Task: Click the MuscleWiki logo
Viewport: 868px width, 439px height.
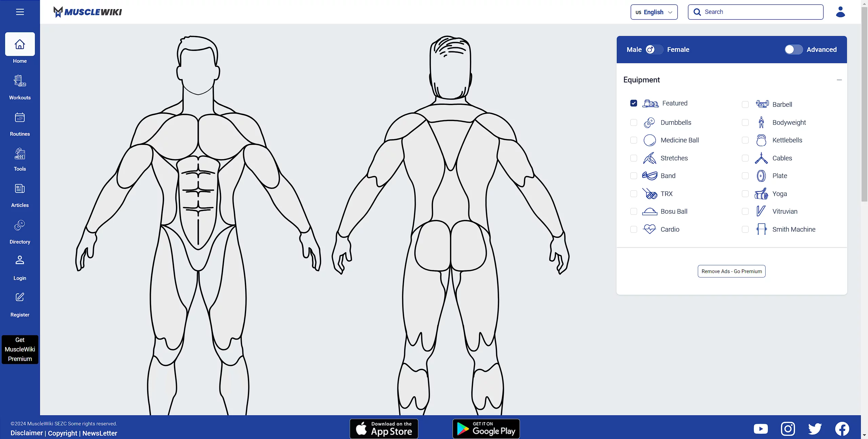Action: (x=87, y=12)
